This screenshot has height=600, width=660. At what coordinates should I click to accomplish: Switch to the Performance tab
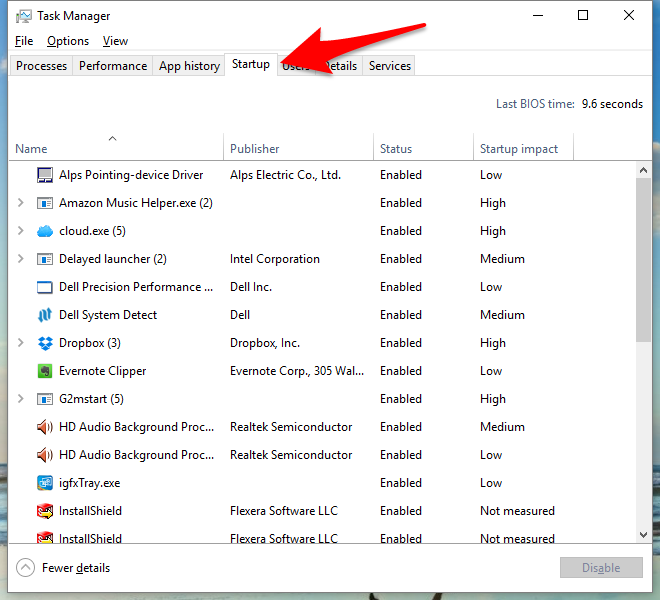point(113,66)
